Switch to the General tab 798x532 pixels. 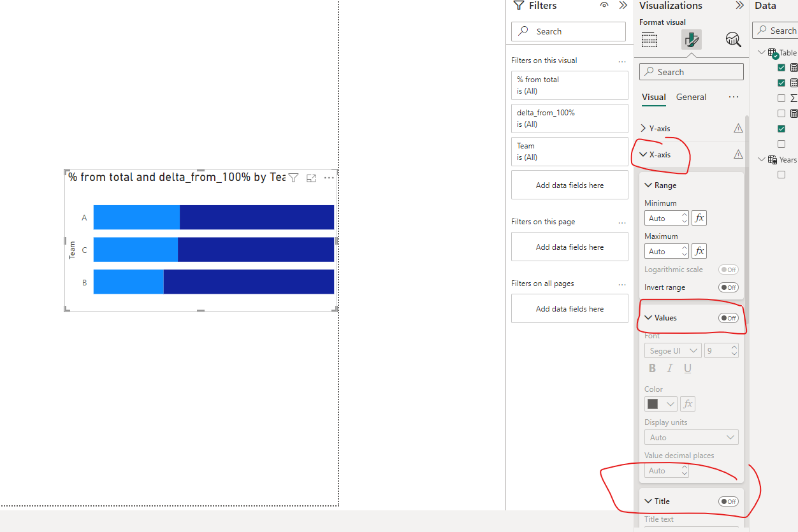click(691, 97)
